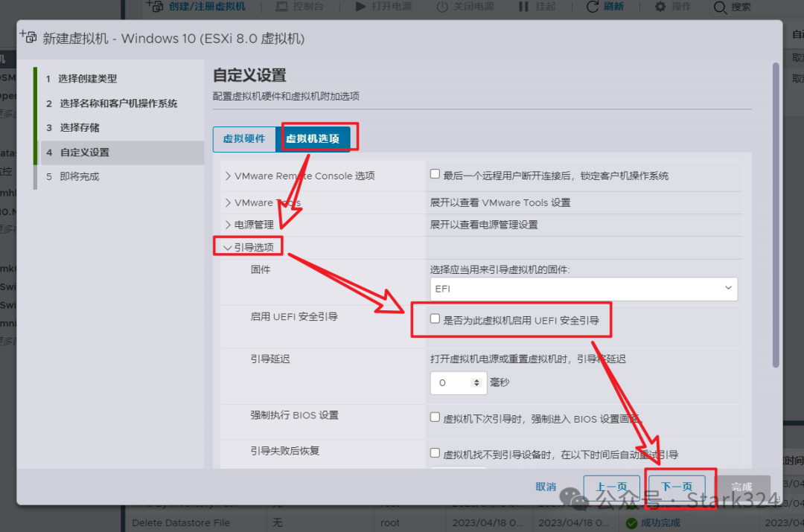Click the Power on play icon
The image size is (804, 532).
click(360, 7)
